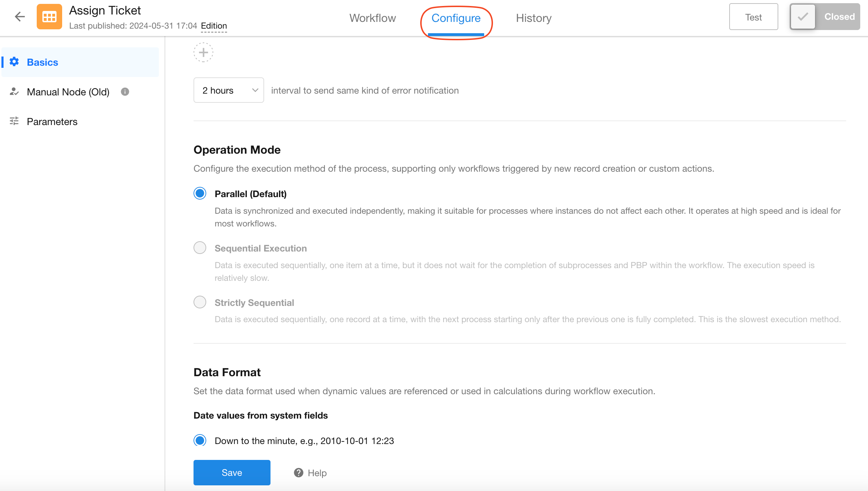Click the Edition link under the title
The height and width of the screenshot is (491, 868).
[x=214, y=26]
